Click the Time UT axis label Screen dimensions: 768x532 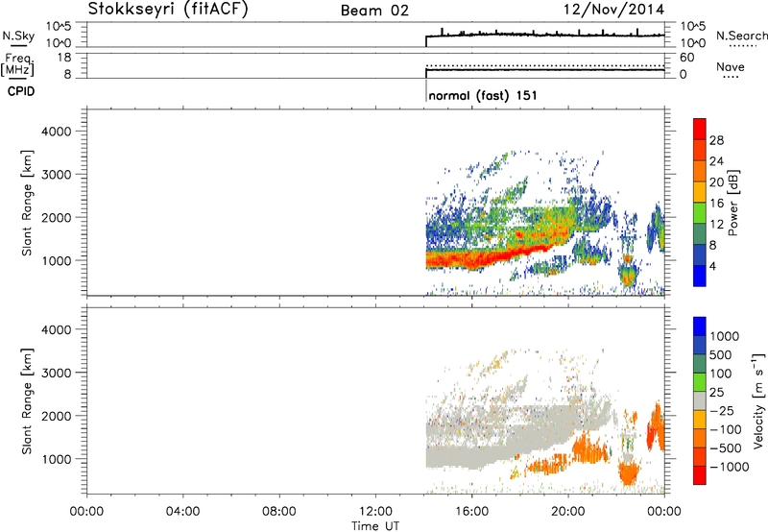tap(375, 526)
